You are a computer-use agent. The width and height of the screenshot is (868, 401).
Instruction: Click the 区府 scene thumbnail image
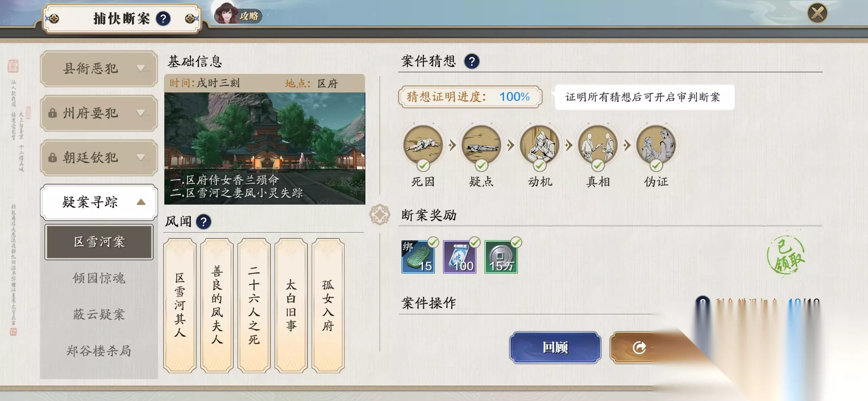coord(265,149)
